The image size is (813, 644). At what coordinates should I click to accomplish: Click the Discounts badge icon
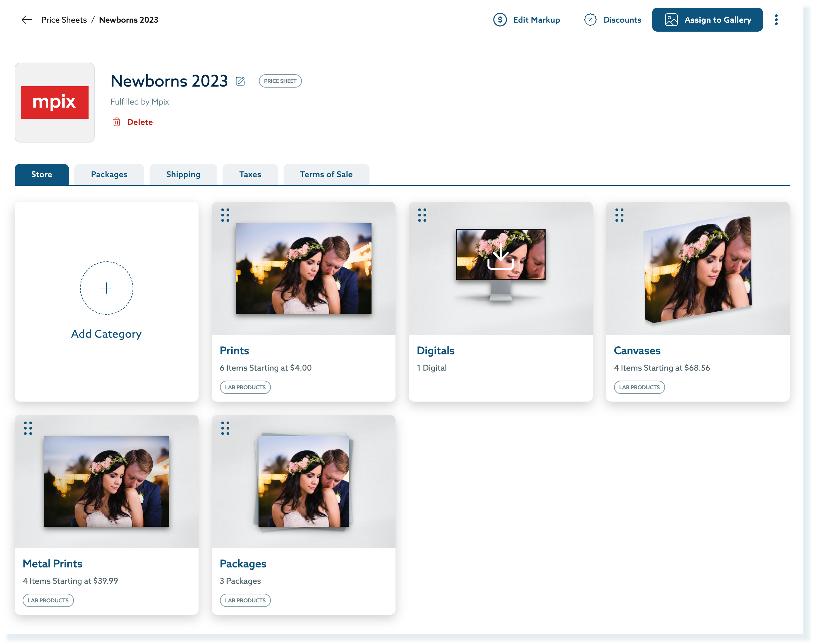point(590,20)
